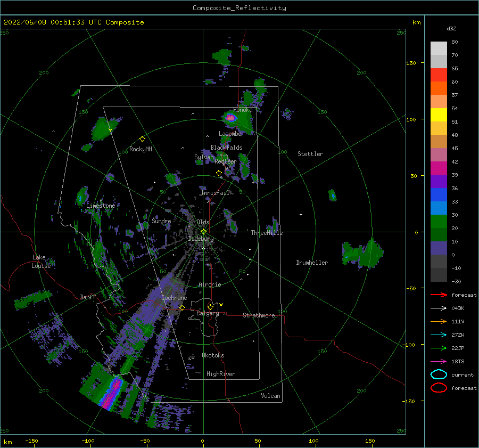Select the yellow 51-54 dBZ swatch
The height and width of the screenshot is (448, 479).
coord(439,115)
